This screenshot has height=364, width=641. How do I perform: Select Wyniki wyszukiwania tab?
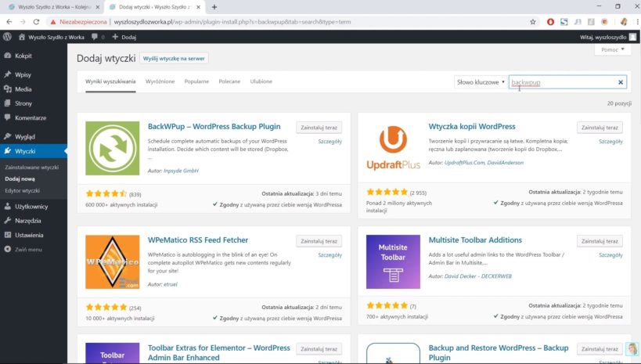tap(110, 81)
